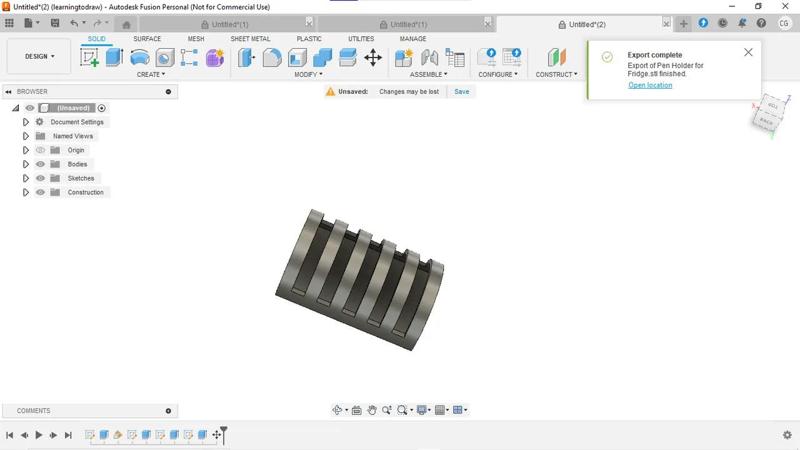Create a New Component
The width and height of the screenshot is (800, 450).
point(404,58)
